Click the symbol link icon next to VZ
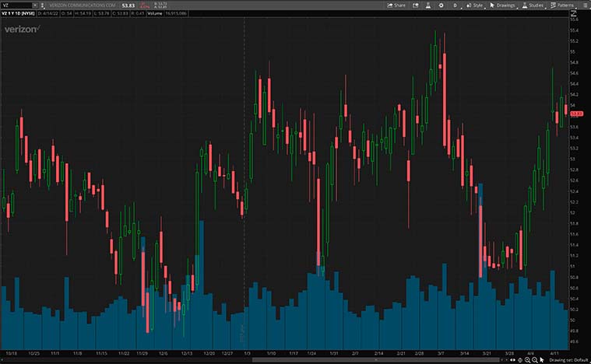The height and width of the screenshot is (364, 591). coord(42,5)
